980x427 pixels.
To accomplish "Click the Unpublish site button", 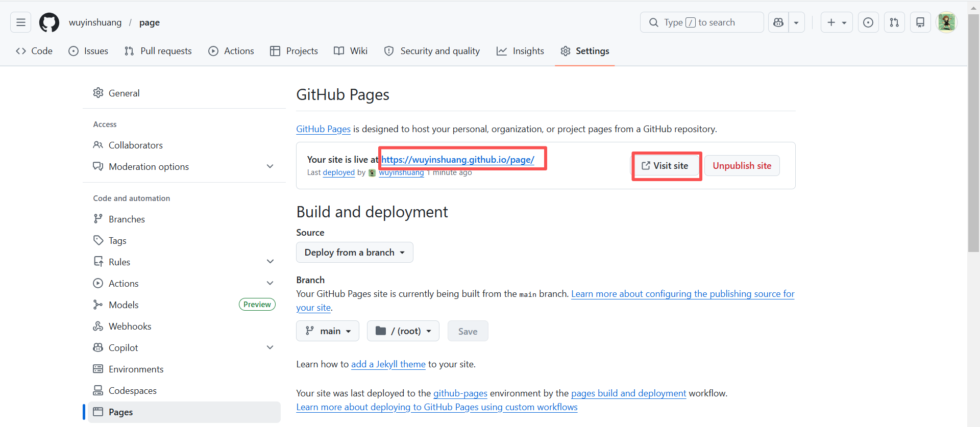I will coord(742,166).
